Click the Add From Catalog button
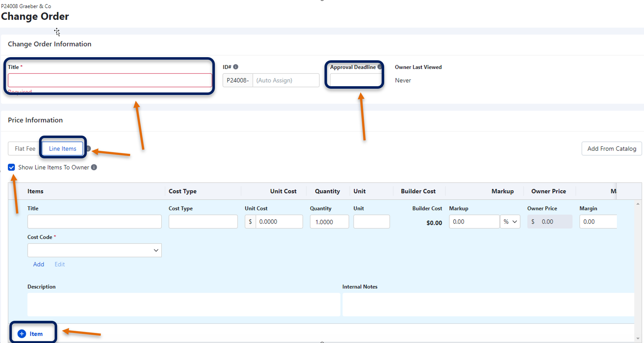Viewport: 644px width, 343px height. coord(612,148)
